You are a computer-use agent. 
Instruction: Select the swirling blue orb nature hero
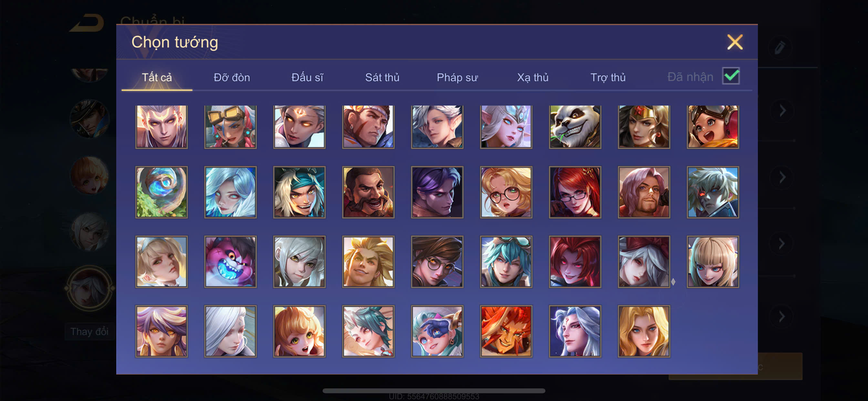[x=161, y=192]
